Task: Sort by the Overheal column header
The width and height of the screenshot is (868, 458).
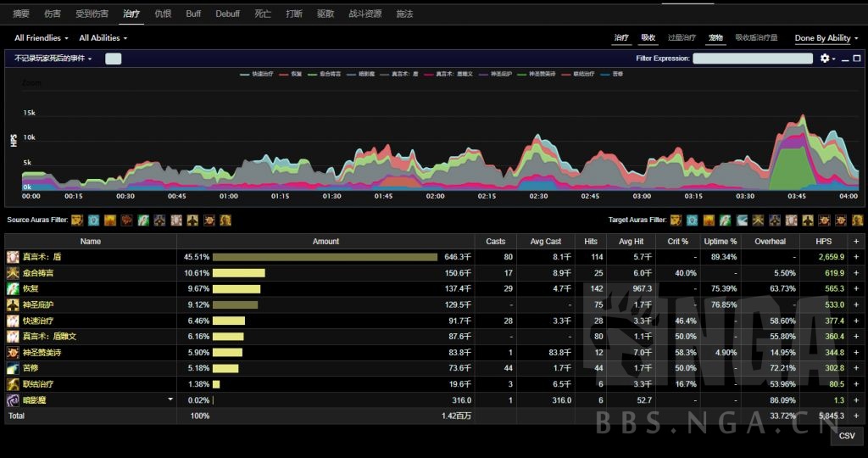Action: click(x=770, y=242)
